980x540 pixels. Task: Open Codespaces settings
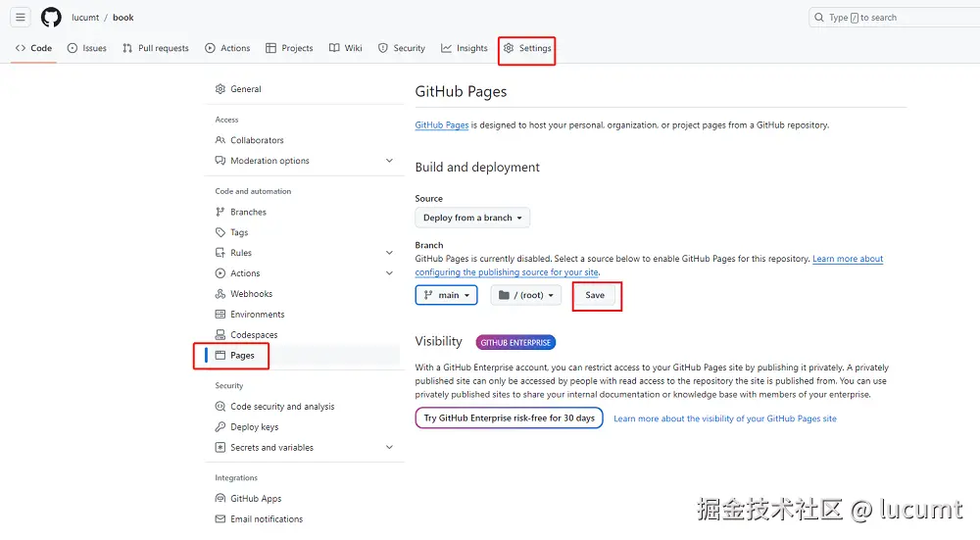tap(254, 335)
